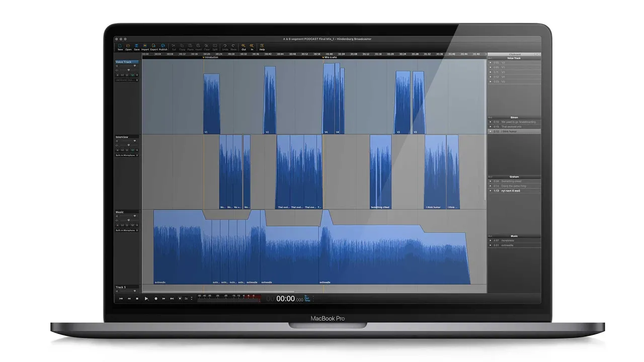Viewport: 644px width, 362px height.
Task: Open the Help toolbar icon
Action: (262, 47)
